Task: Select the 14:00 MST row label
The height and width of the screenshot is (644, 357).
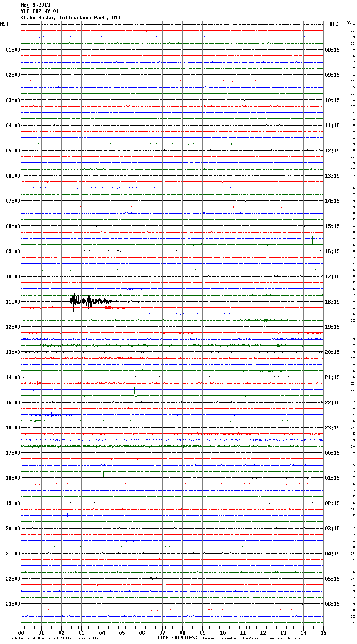Action: click(13, 377)
